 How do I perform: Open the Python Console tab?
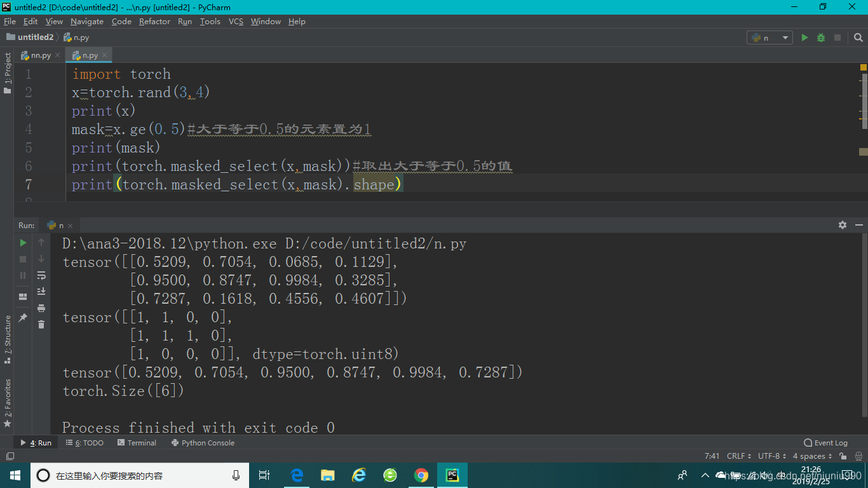[x=203, y=443]
